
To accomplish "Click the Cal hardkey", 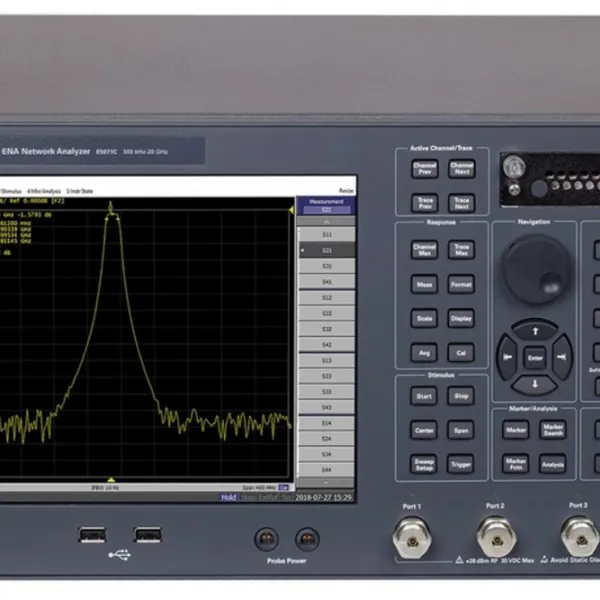I will click(461, 353).
